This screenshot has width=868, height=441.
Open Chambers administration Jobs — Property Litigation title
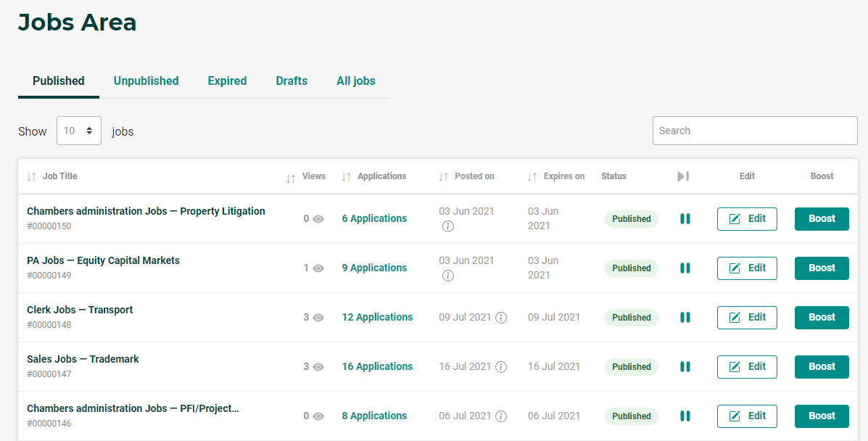point(146,211)
